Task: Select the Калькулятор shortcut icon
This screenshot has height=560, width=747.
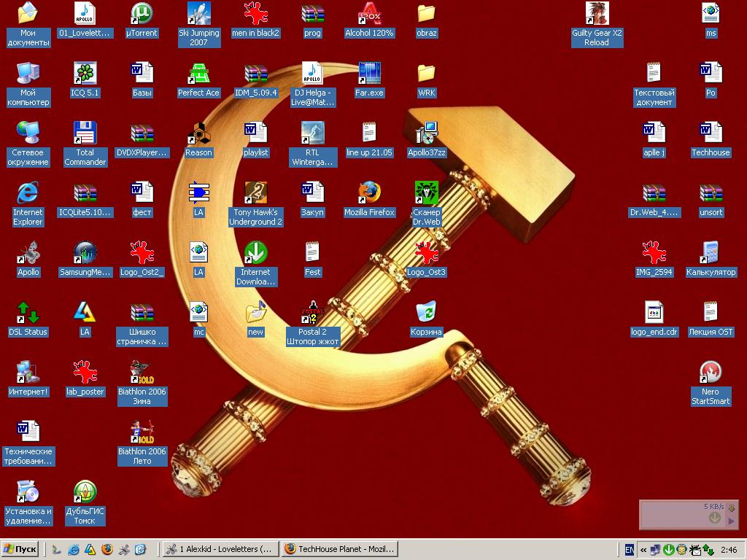Action: point(711,252)
